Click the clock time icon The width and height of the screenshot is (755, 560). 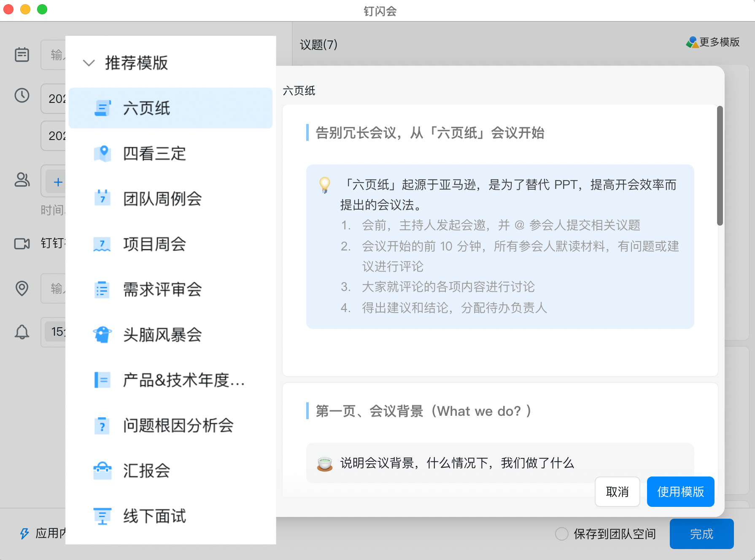click(x=22, y=95)
